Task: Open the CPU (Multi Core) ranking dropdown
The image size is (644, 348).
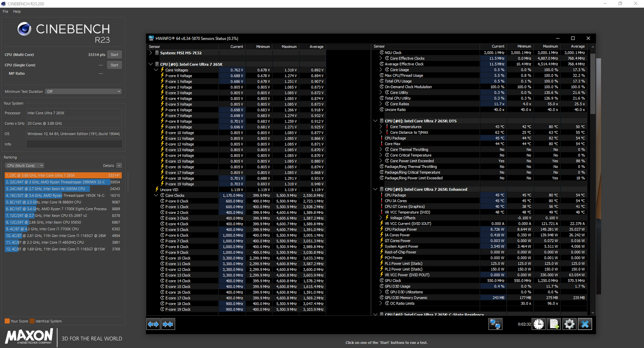Action: point(25,166)
